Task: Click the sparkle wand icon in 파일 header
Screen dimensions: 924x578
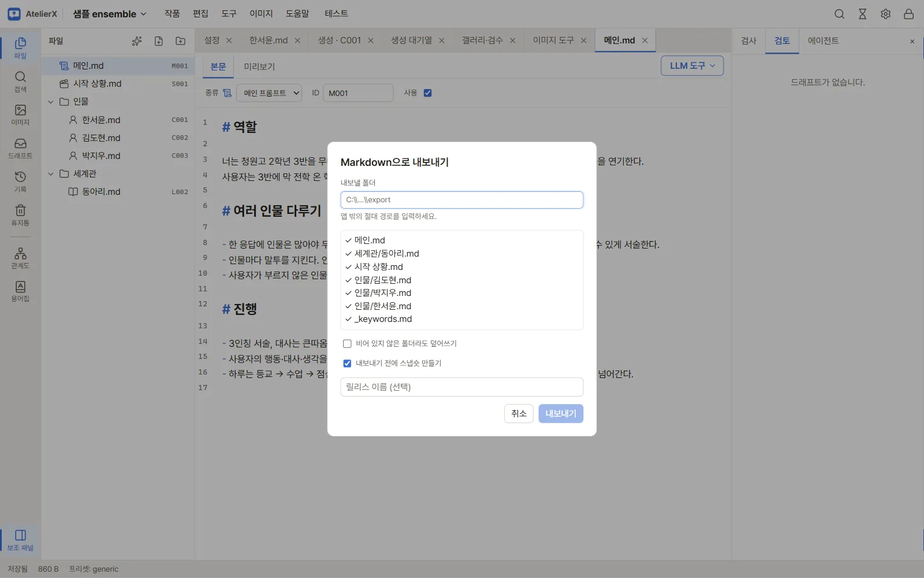Action: pos(136,41)
